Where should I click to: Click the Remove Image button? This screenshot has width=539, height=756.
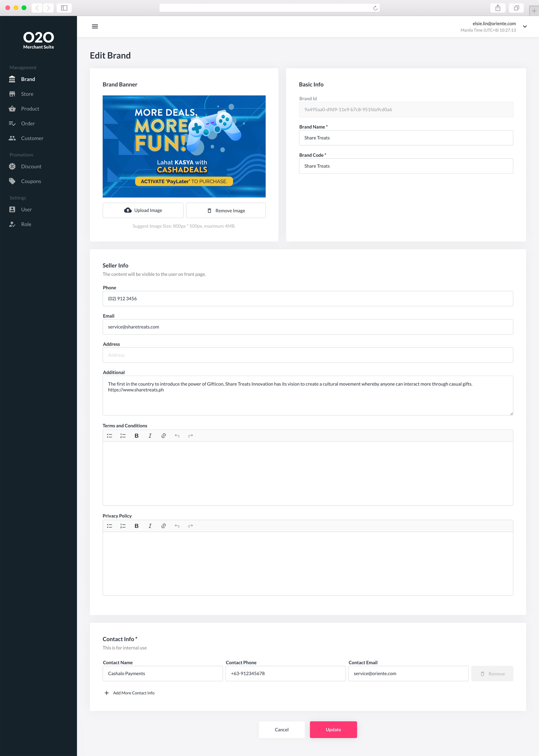coord(226,210)
